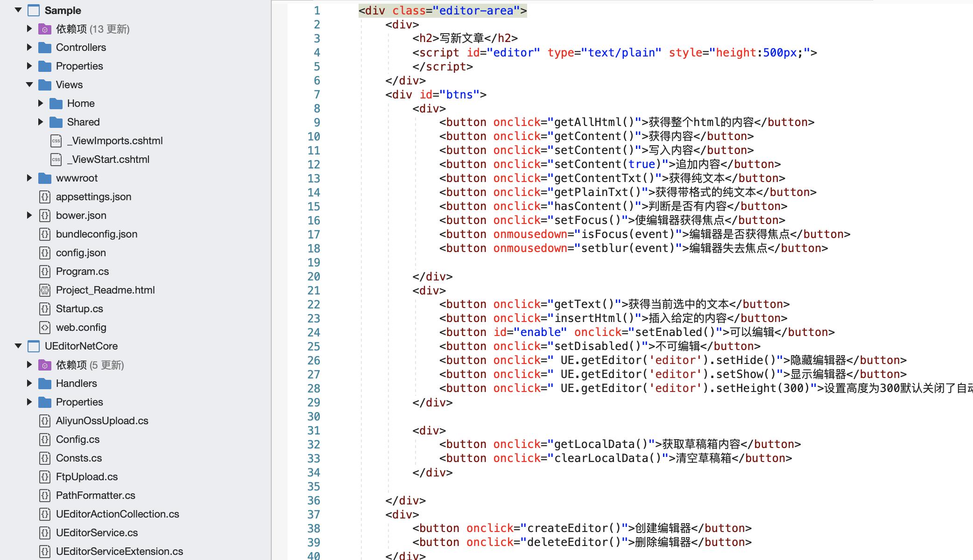The image size is (973, 560).
Task: Click createEditor() in line 38
Action: (x=574, y=528)
